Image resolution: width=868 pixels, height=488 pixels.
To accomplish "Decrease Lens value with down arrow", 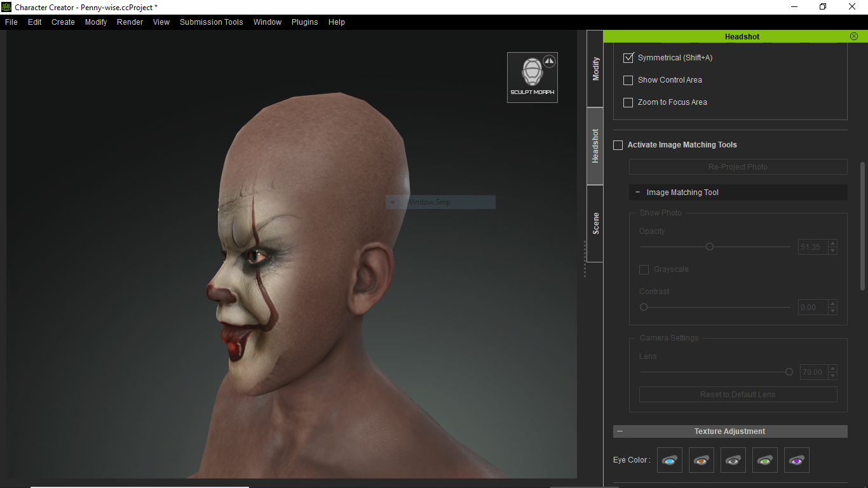I will (833, 376).
